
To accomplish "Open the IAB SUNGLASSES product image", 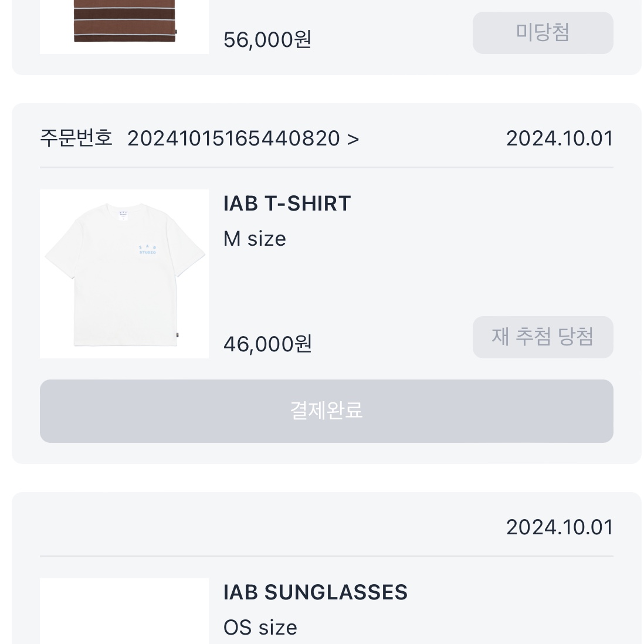I will click(124, 612).
